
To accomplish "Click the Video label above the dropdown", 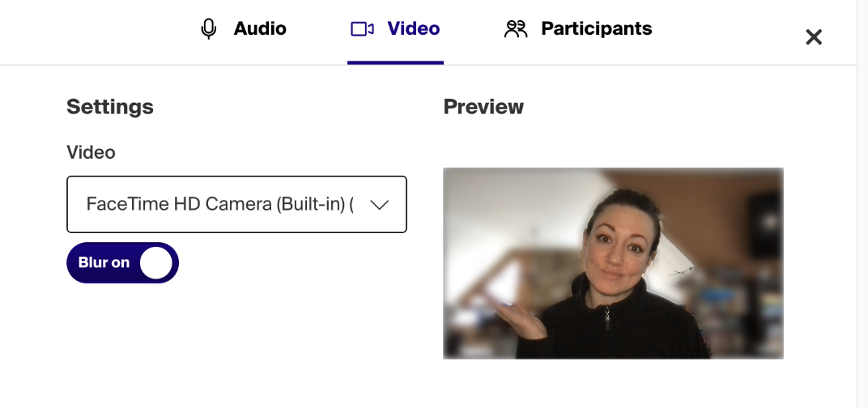I will (91, 152).
